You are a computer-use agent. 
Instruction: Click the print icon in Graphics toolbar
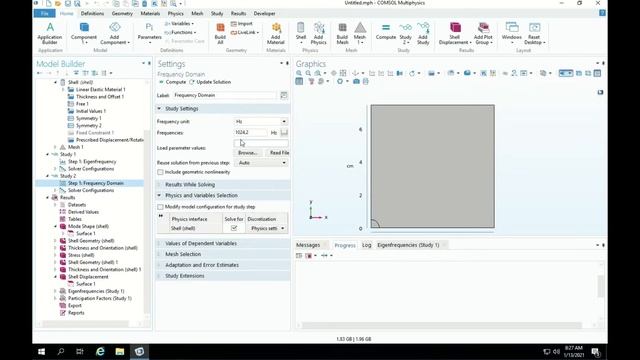(365, 81)
